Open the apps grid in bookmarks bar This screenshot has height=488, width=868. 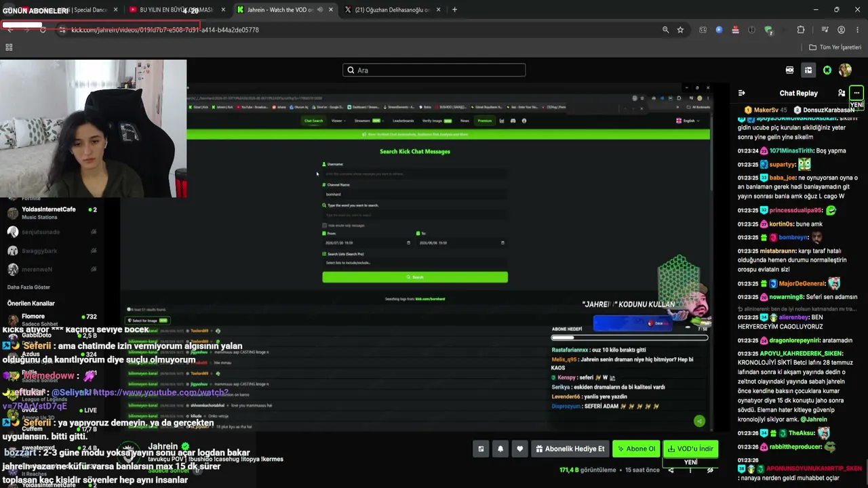point(9,47)
